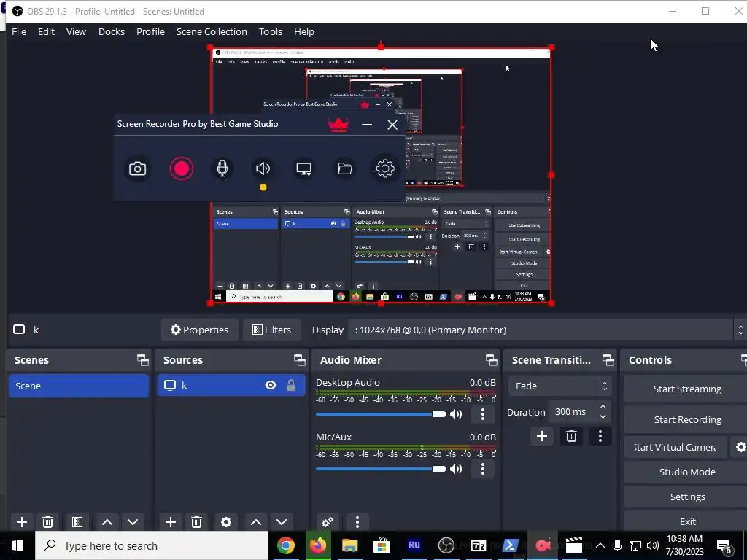
Task: Open OBS Settings button
Action: pyautogui.click(x=687, y=497)
